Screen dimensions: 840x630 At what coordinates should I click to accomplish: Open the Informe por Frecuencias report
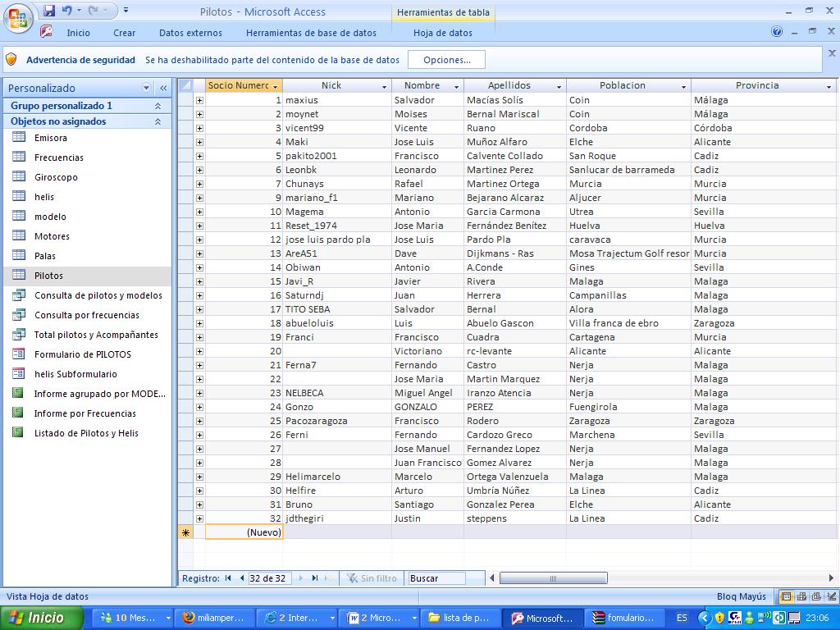84,413
